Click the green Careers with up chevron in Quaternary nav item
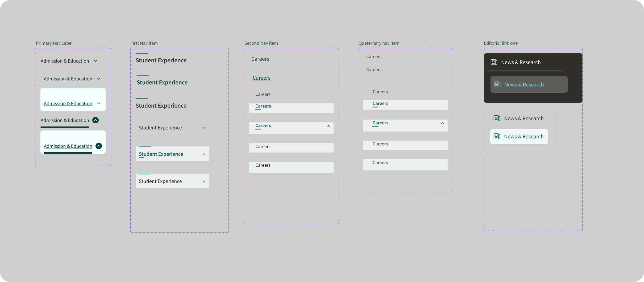The height and width of the screenshot is (282, 644). (x=380, y=123)
